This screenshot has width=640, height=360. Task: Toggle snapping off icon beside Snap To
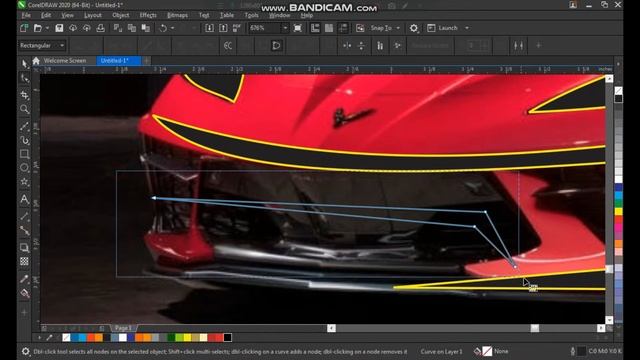click(x=360, y=28)
